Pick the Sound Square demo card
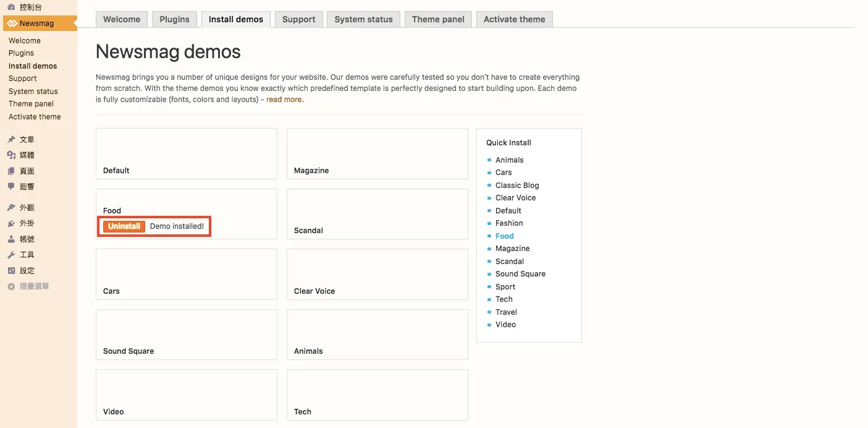 [187, 335]
